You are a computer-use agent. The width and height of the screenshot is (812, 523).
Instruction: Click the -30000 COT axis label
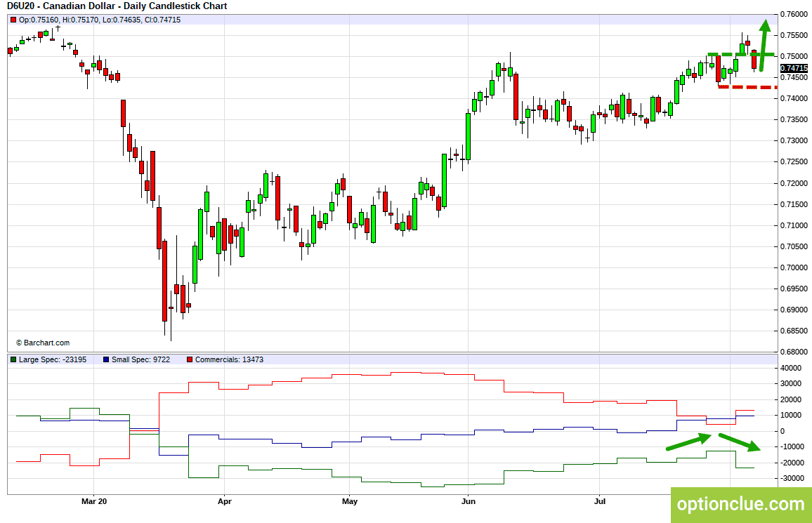click(792, 479)
